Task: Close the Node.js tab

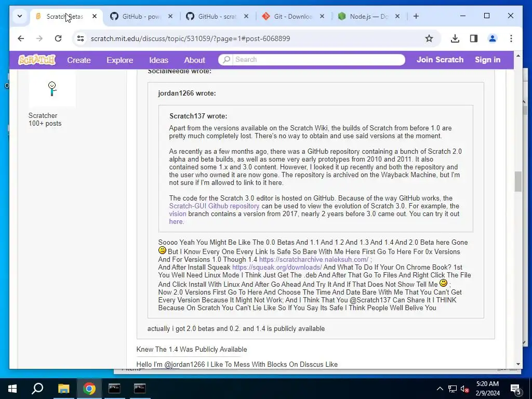Action: [x=397, y=16]
